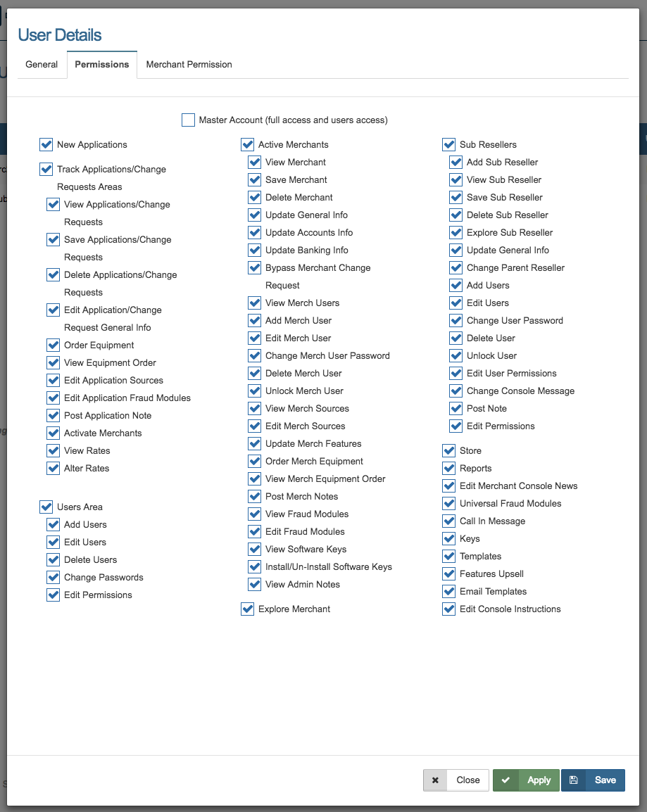Select the Permissions tab
Screen dimensions: 647x812
click(x=102, y=64)
